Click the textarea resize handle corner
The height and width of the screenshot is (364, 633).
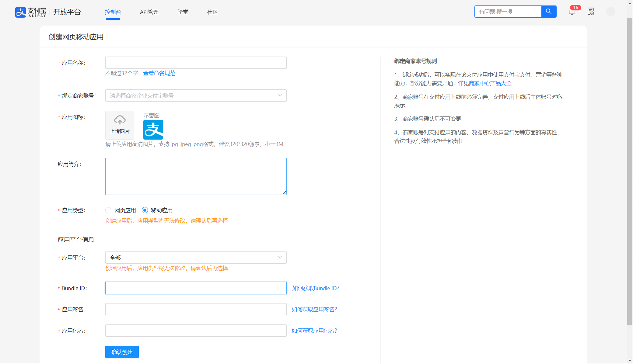pyautogui.click(x=284, y=192)
